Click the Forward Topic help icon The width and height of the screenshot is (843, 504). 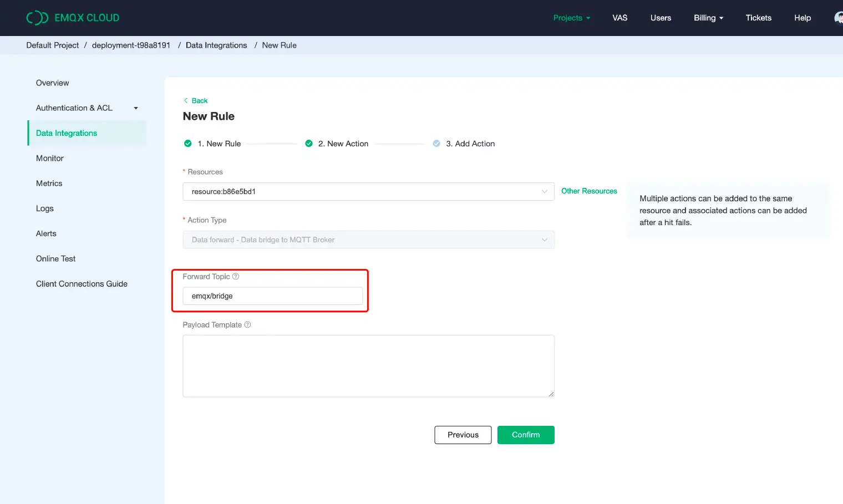pos(236,277)
